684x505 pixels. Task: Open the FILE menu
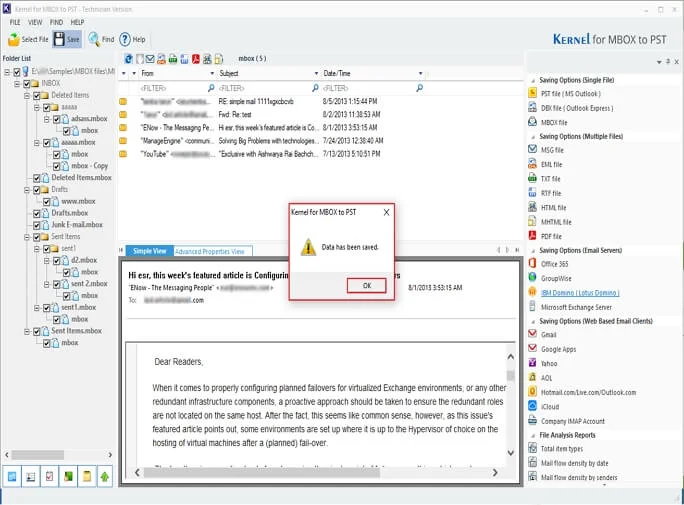point(15,22)
